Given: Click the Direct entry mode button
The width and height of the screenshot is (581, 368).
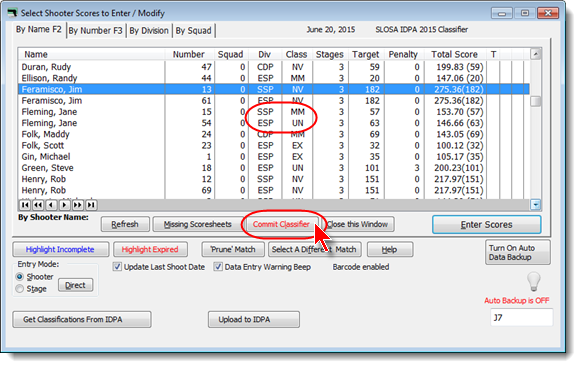Looking at the screenshot, I should 76,285.
